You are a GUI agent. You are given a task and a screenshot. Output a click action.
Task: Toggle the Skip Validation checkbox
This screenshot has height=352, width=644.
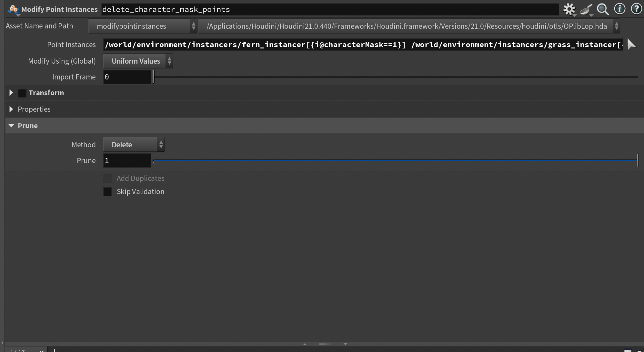click(x=107, y=192)
